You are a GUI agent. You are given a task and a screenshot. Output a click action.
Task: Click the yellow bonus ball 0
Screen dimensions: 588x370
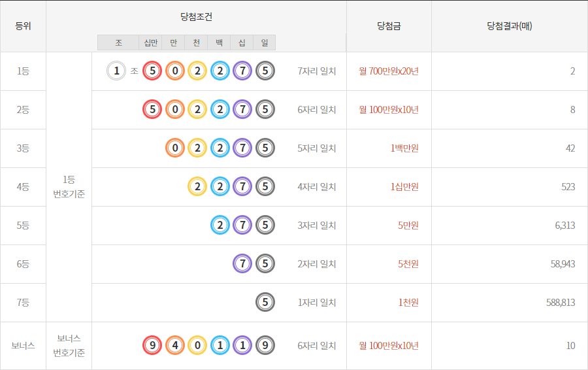coord(197,345)
